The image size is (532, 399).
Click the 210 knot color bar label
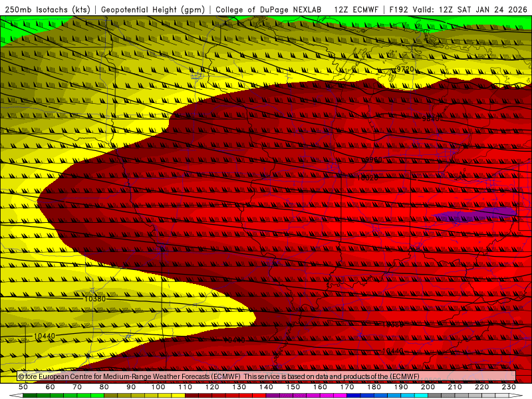coord(455,387)
